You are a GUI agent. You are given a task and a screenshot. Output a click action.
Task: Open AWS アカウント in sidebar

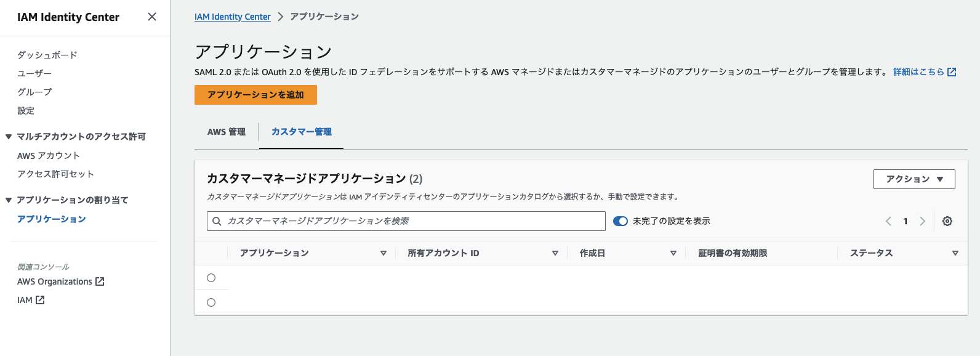click(x=49, y=156)
